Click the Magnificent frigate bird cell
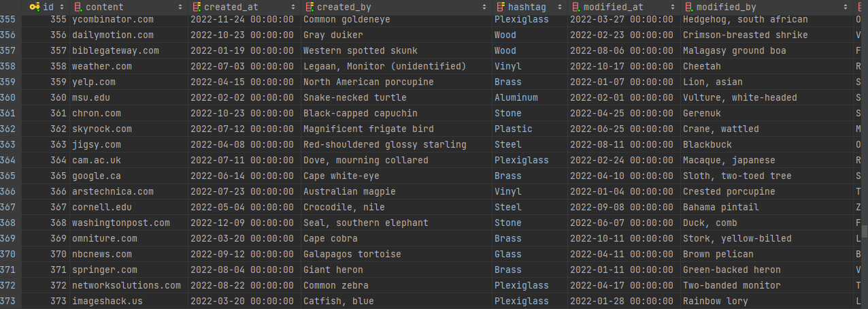Image resolution: width=868 pixels, height=309 pixels. point(396,129)
